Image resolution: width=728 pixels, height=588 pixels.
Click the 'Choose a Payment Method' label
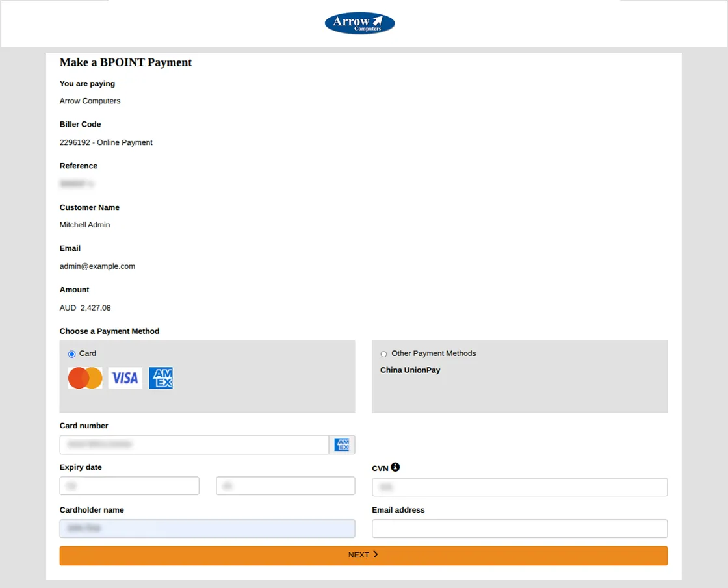point(109,331)
